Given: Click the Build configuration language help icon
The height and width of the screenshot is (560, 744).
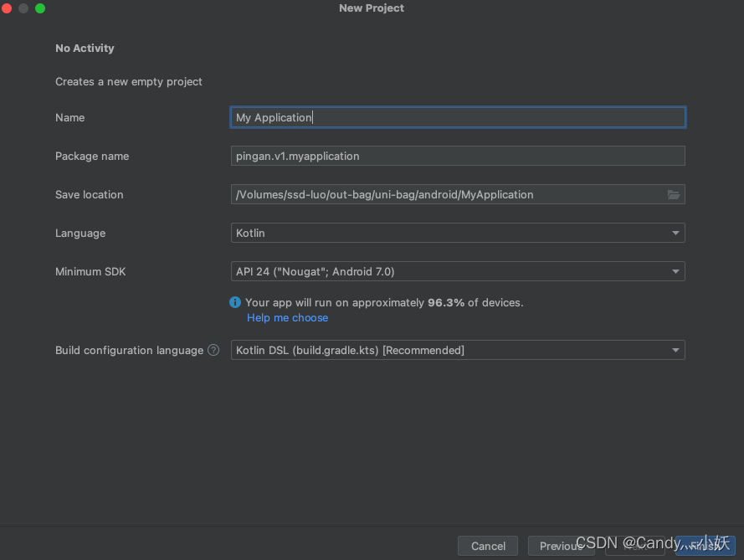Looking at the screenshot, I should coord(213,350).
